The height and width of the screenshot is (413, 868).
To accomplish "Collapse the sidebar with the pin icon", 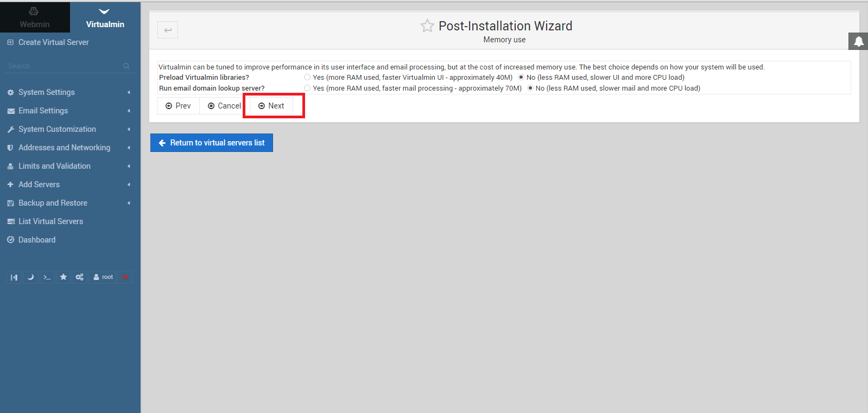I will point(14,277).
